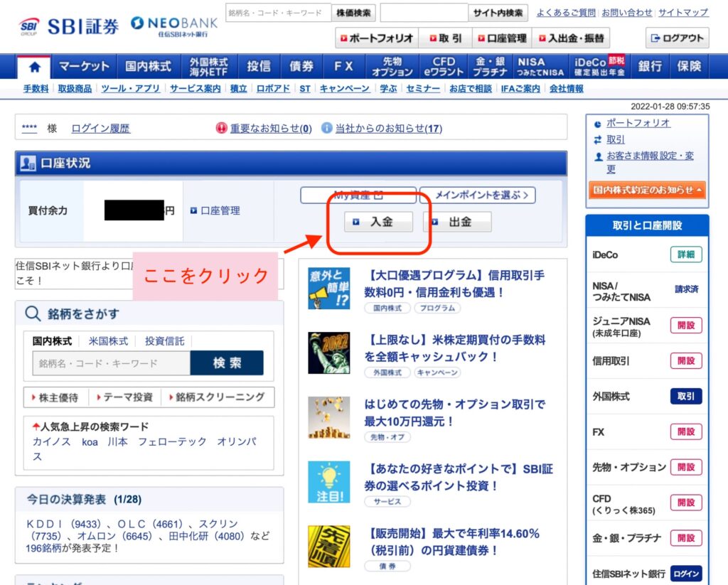
Task: Click the 先着順 bond thumbnail
Action: [328, 547]
